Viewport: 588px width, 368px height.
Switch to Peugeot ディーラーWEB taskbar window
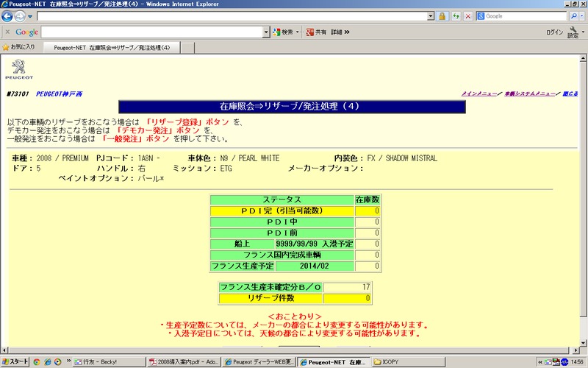(259, 362)
